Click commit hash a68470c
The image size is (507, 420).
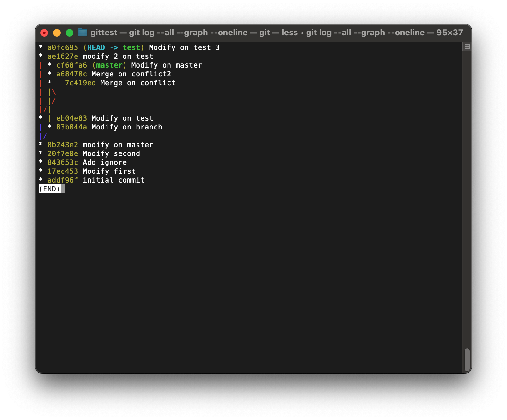click(x=71, y=74)
